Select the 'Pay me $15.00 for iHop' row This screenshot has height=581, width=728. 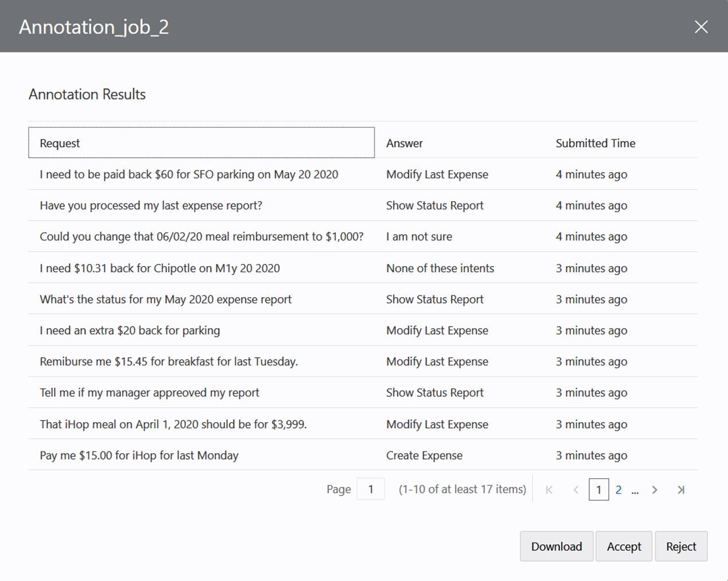click(139, 455)
